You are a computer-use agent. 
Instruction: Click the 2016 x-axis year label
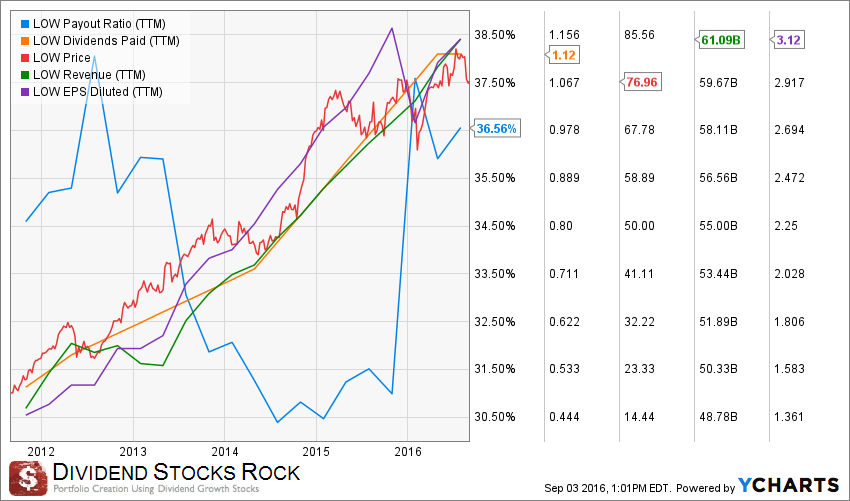[408, 452]
